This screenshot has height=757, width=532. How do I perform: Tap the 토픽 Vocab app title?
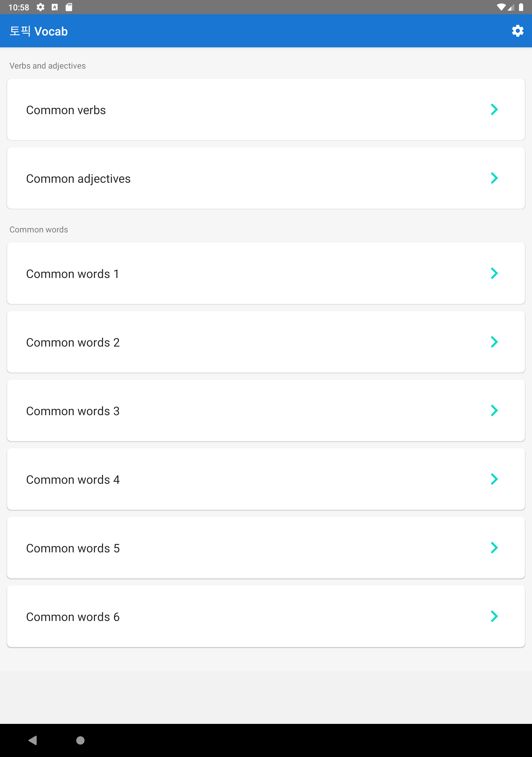coord(39,31)
